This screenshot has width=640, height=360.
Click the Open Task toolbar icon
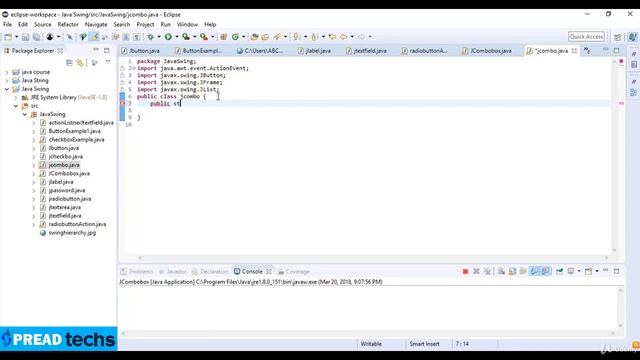pos(265,37)
